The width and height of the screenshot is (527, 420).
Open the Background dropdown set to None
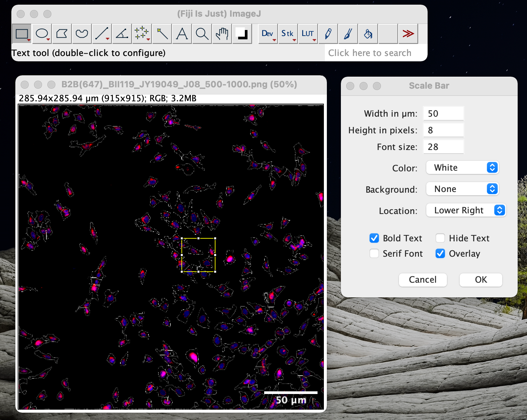click(462, 189)
